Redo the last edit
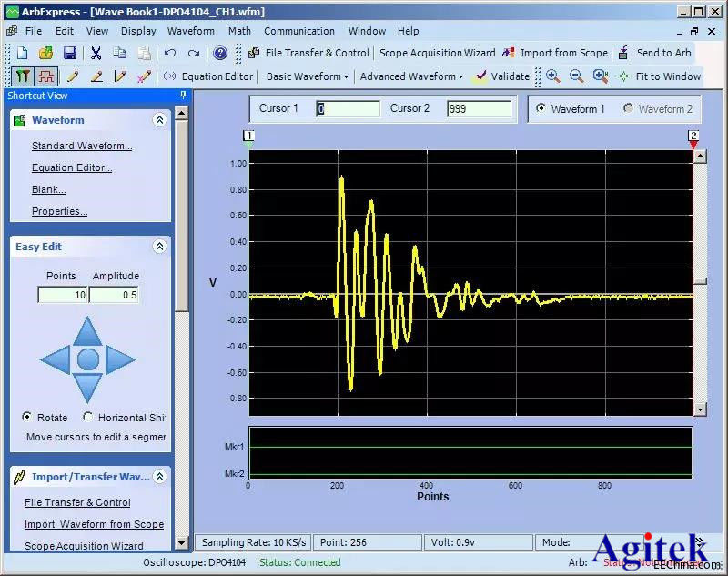Viewport: 728px width, 576px height. coord(194,53)
